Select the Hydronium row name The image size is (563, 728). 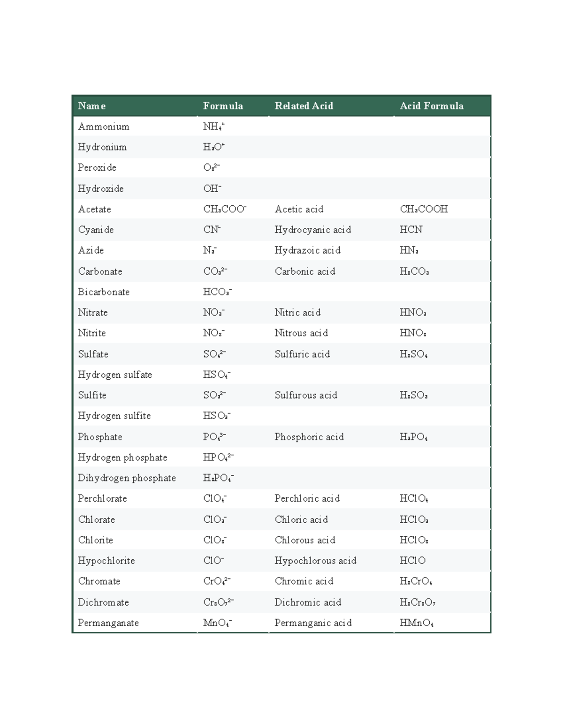(x=102, y=147)
